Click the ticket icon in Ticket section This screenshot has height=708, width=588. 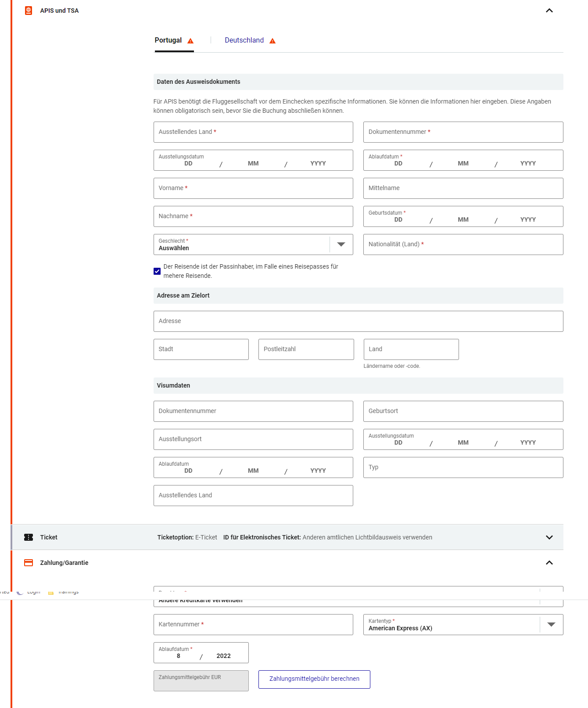coord(29,537)
